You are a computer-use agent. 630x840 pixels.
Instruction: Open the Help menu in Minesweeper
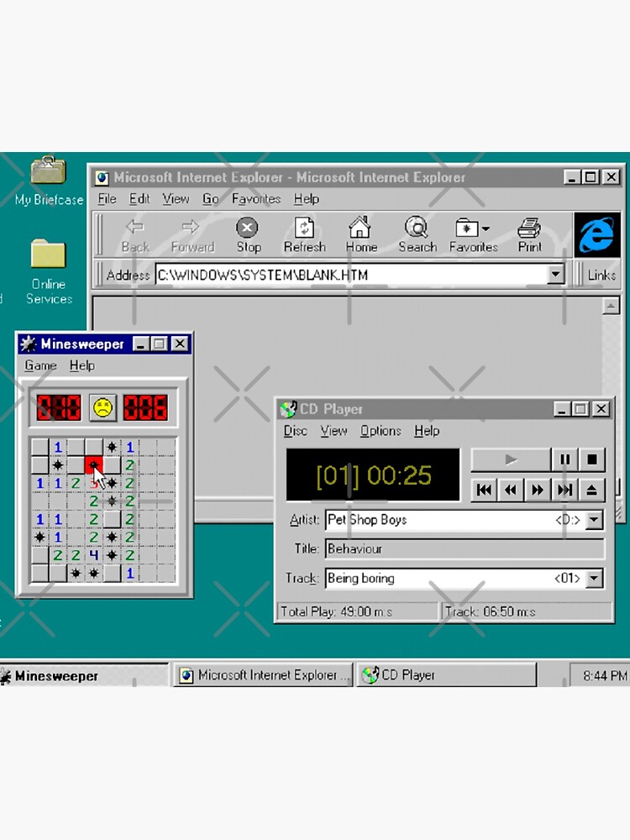pos(82,365)
